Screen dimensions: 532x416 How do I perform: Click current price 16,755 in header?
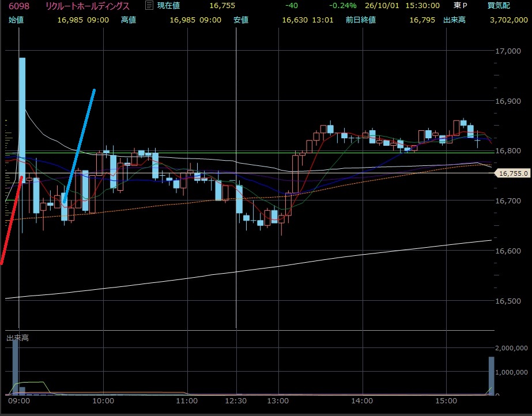pyautogui.click(x=222, y=6)
